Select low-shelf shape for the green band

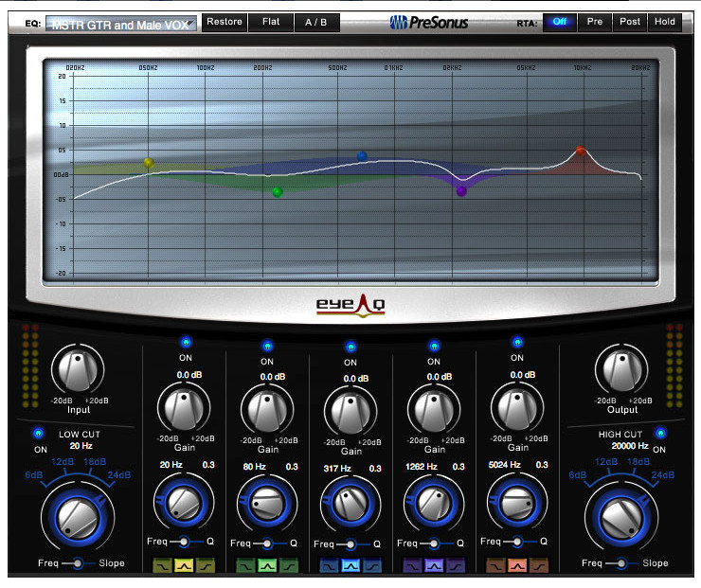[245, 565]
